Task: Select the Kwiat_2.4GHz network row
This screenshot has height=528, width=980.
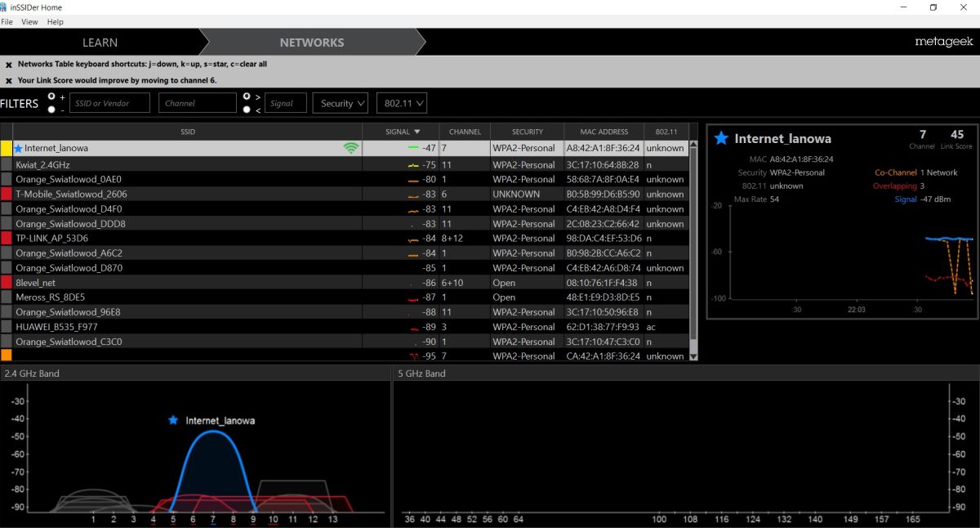Action: coord(345,164)
